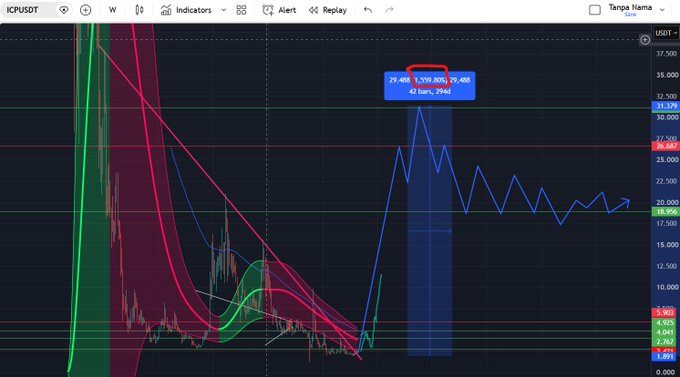Open the Indicators dialog
680x377 pixels.
pyautogui.click(x=186, y=10)
